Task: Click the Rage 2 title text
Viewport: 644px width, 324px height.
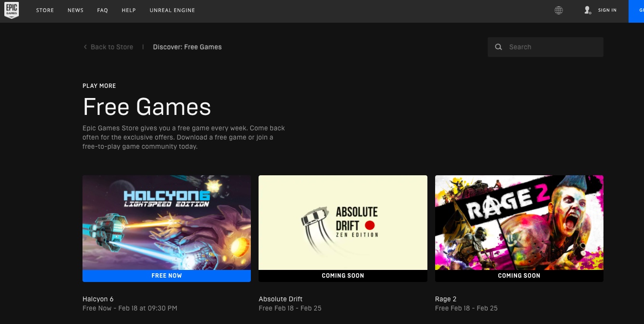Action: [446, 299]
